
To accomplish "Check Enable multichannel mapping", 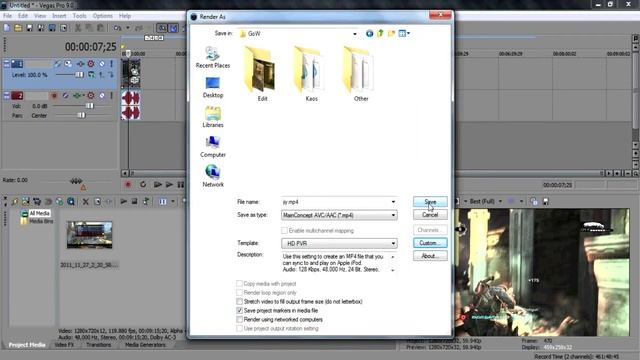I will pyautogui.click(x=284, y=231).
